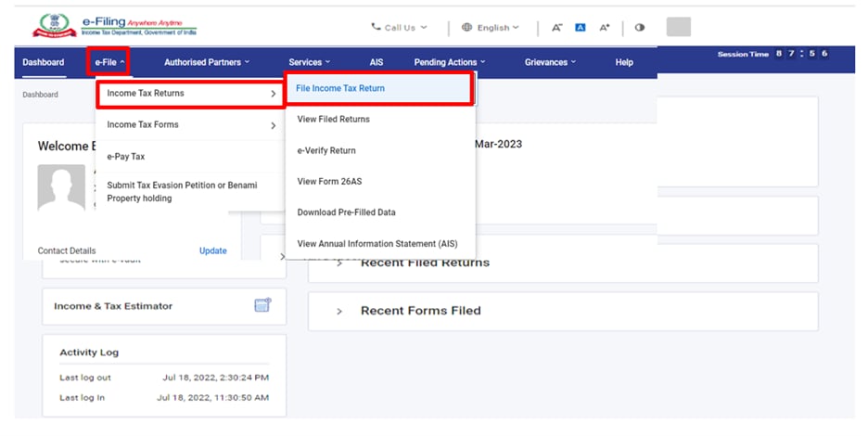Select e-Pay Tax menu entry
Screen dimensions: 868x436
point(126,157)
